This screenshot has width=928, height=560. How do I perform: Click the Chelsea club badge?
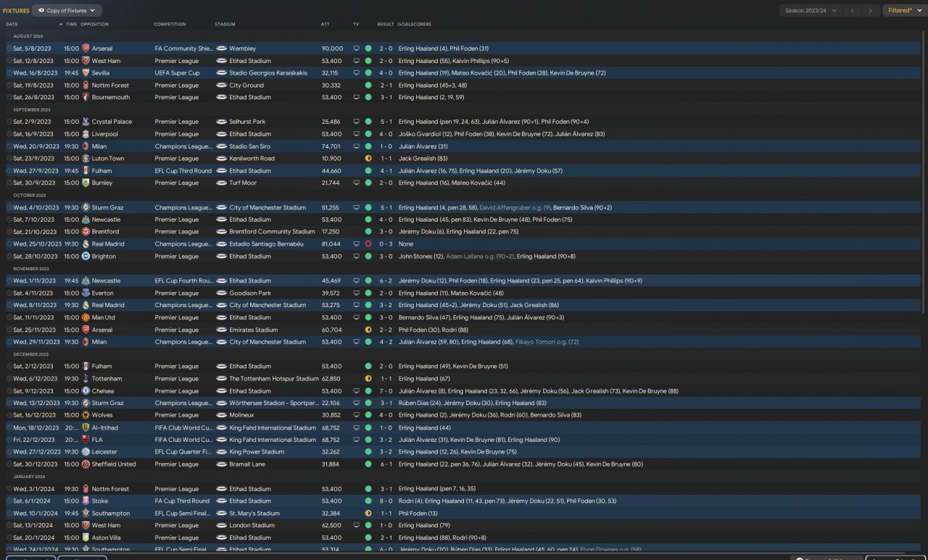pyautogui.click(x=86, y=391)
